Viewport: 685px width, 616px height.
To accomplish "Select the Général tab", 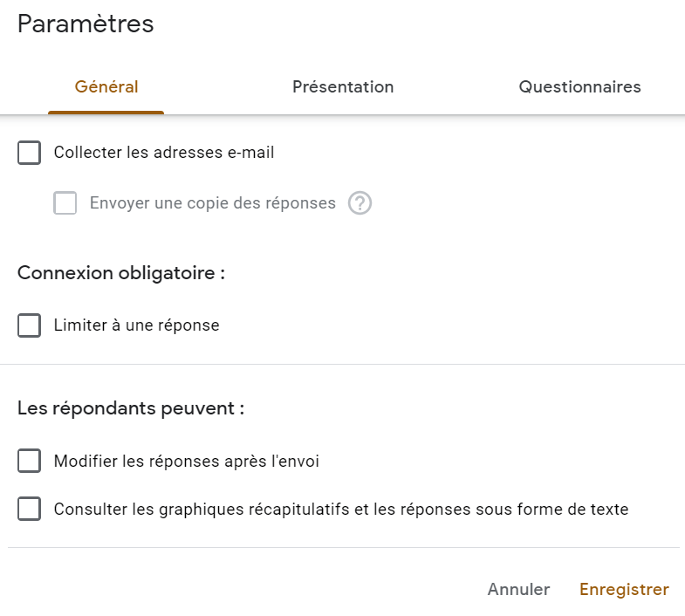I will 106,87.
